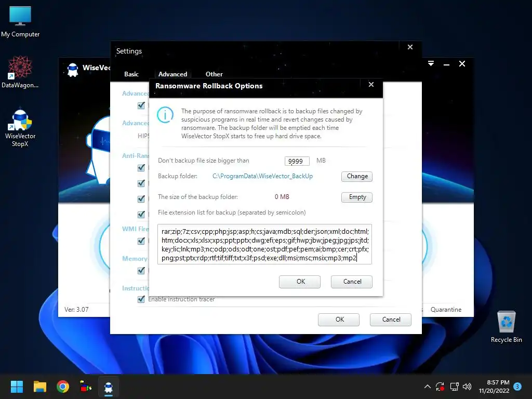
Task: Launch Google Chrome from the taskbar
Action: [63, 387]
